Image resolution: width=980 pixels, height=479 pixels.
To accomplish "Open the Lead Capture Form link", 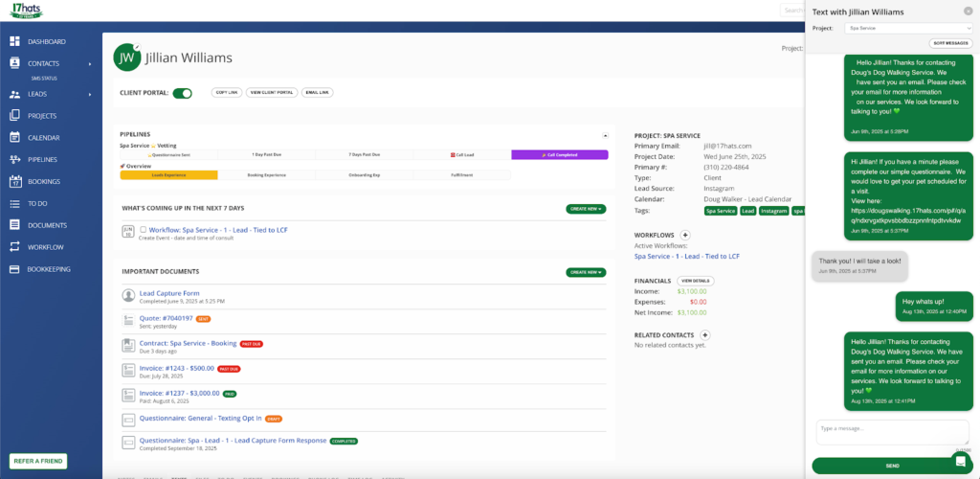I will [x=169, y=293].
